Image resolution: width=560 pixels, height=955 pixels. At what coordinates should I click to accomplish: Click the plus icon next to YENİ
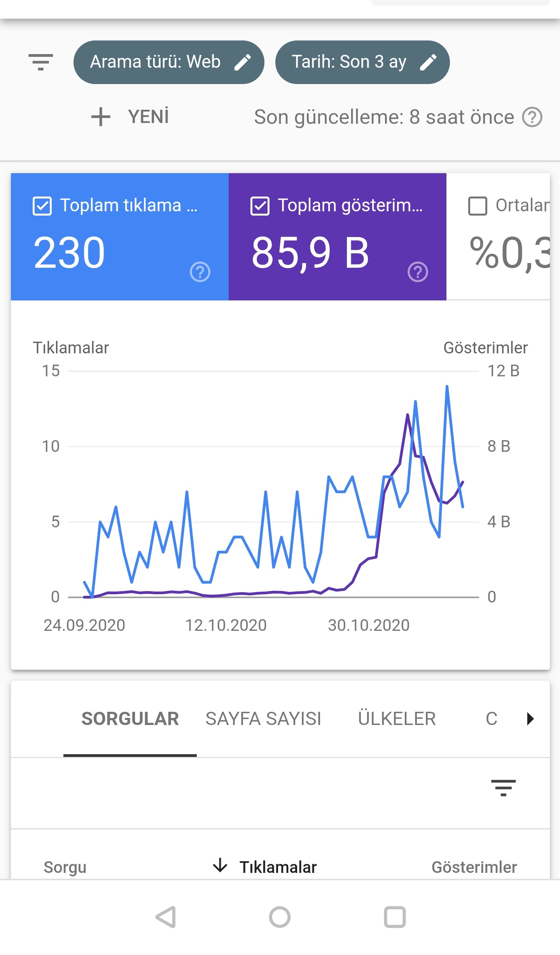coord(101,117)
